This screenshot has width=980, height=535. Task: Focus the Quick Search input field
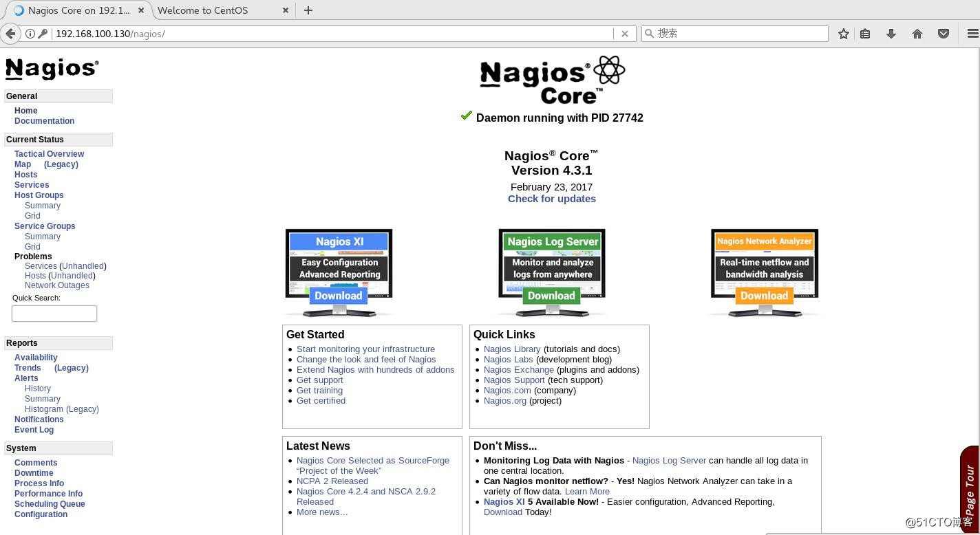(x=54, y=314)
